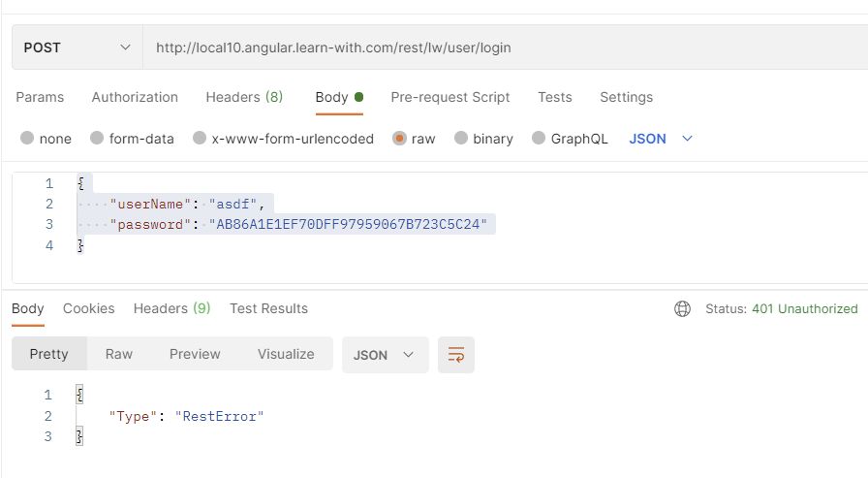Select the form-data radio option
Image resolution: width=868 pixels, height=478 pixels.
[97, 138]
